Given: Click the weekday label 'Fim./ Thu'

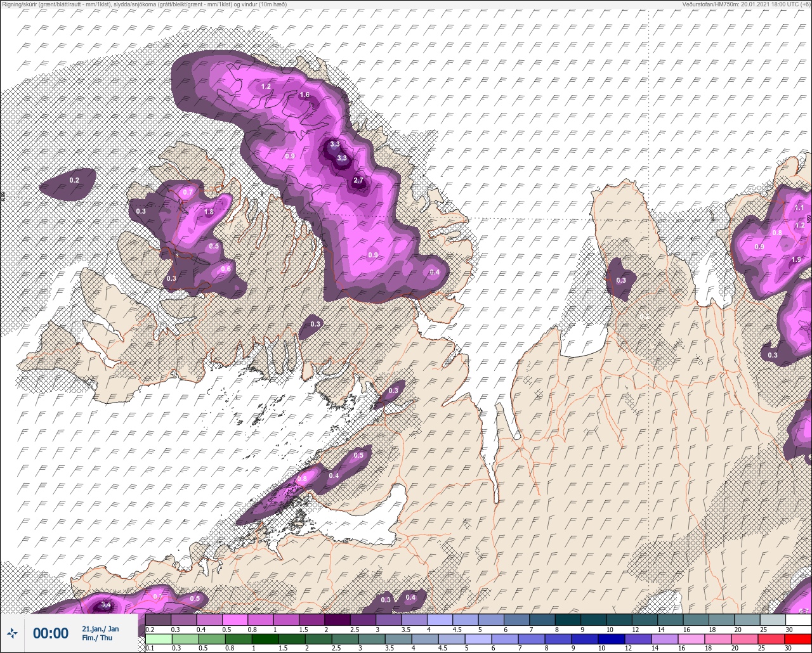Looking at the screenshot, I should point(97,638).
